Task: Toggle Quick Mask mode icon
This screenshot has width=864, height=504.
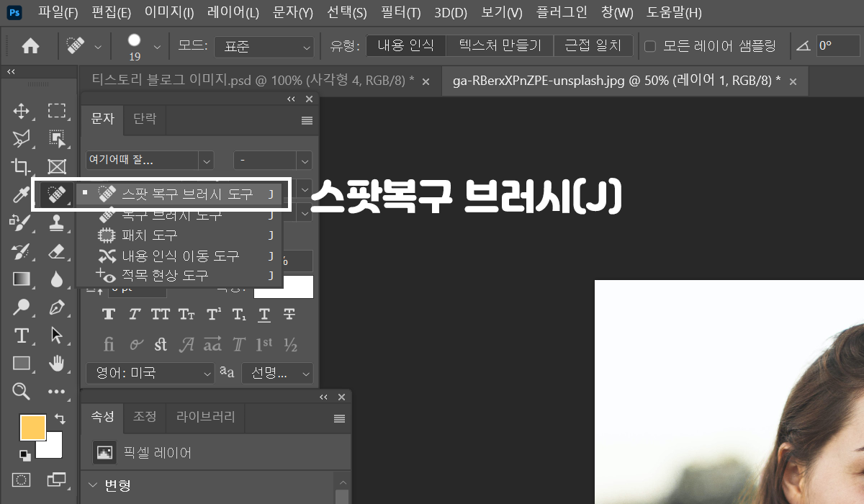Action: tap(22, 480)
